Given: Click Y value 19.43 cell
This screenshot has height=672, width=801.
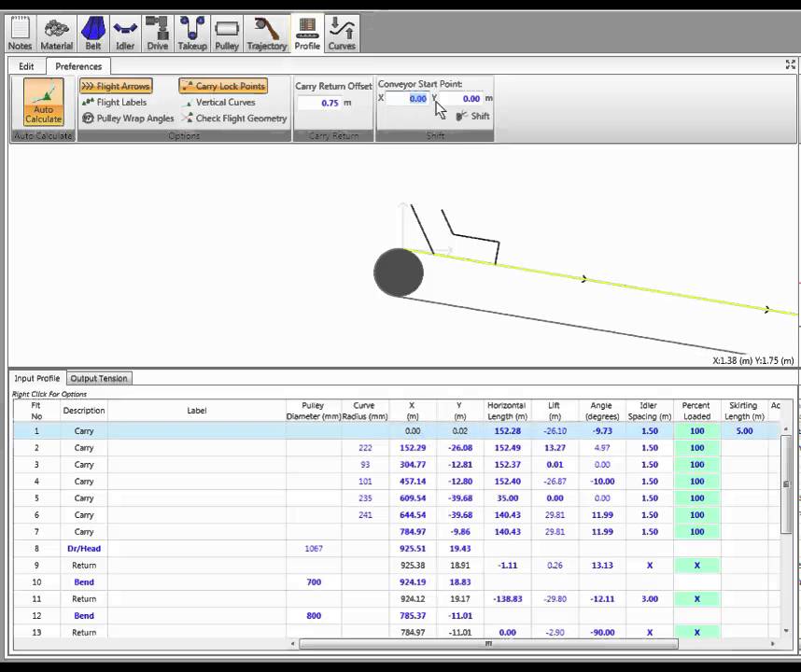Looking at the screenshot, I should 459,549.
